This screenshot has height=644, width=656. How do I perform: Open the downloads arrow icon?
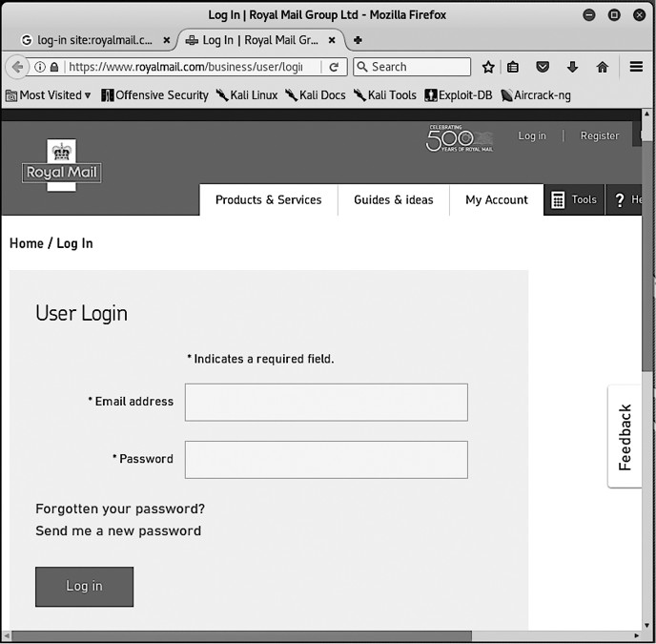(x=572, y=67)
